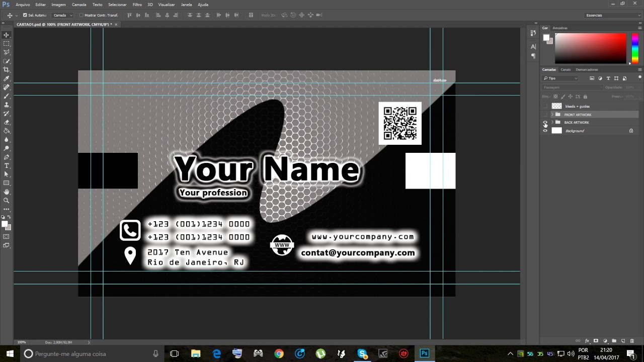Select the Zoom magnifier tool
This screenshot has height=362, width=644.
click(x=7, y=200)
